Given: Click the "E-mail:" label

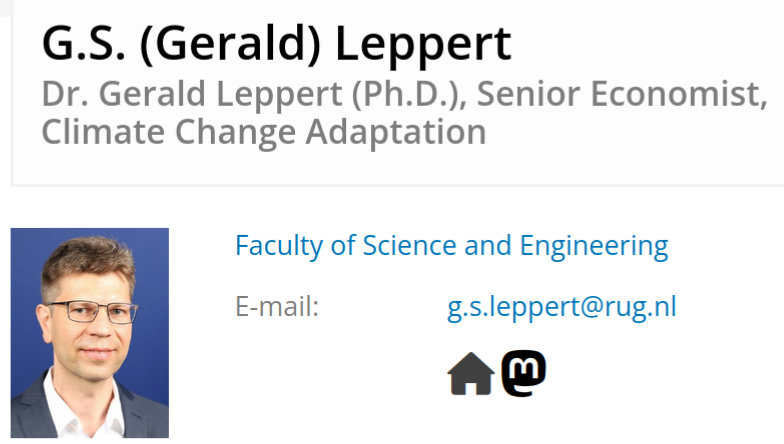Looking at the screenshot, I should 277,307.
